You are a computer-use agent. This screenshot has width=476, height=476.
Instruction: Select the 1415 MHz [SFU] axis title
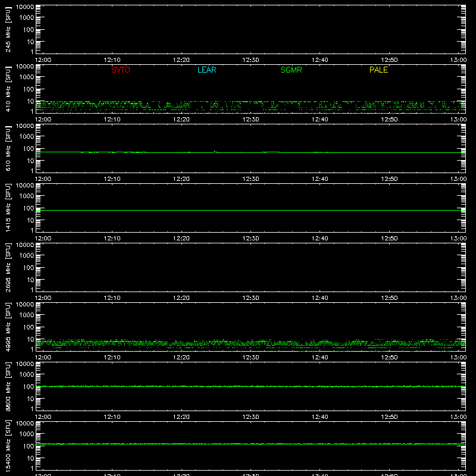click(8, 208)
